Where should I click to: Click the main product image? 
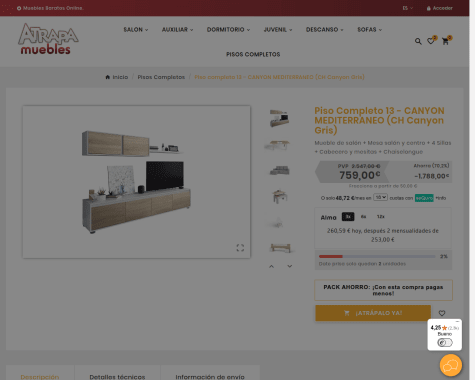click(136, 182)
